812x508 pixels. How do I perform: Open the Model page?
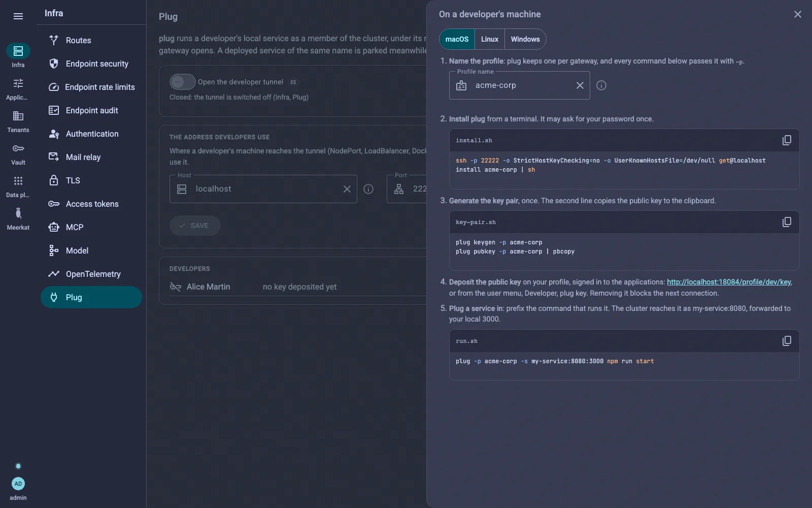click(x=91, y=250)
